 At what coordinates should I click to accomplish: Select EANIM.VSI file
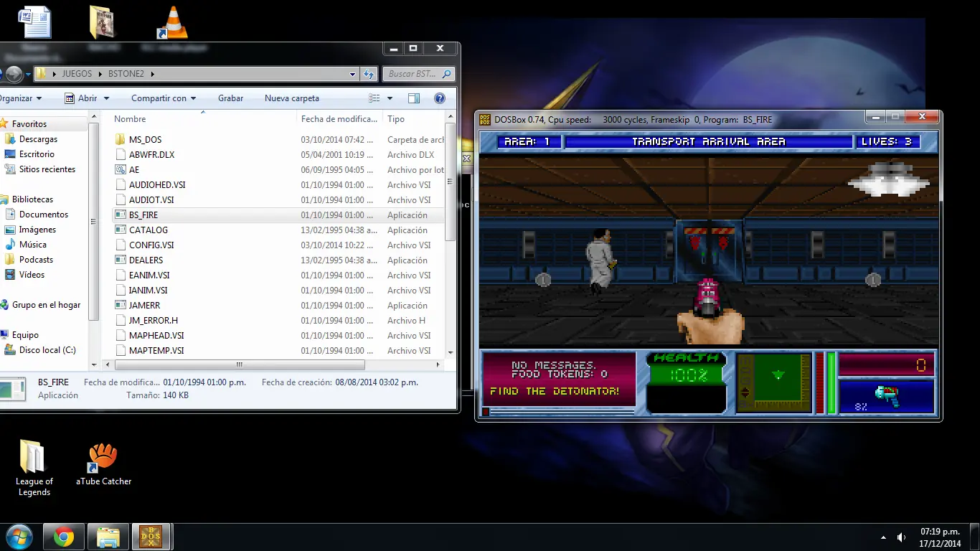pyautogui.click(x=149, y=275)
